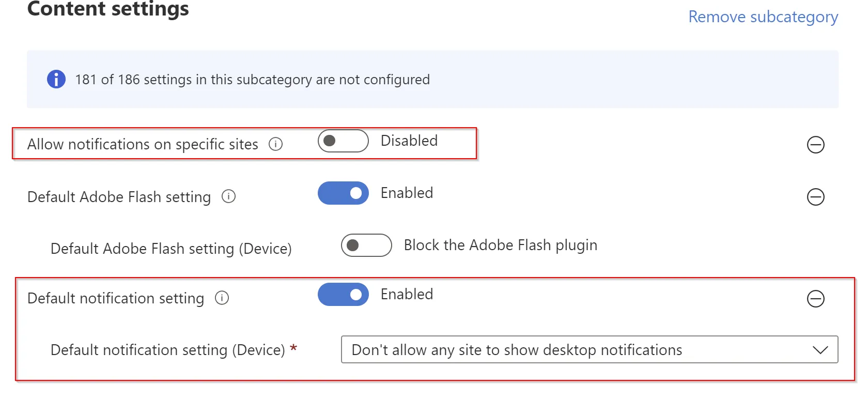Click the Allow notifications on specific sites label
Screen dimensions: 868x399
pyautogui.click(x=143, y=144)
